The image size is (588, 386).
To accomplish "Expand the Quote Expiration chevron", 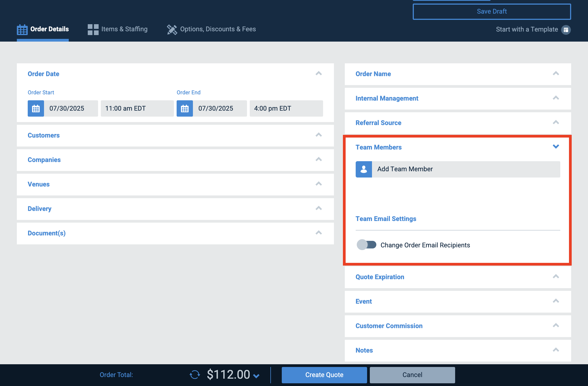I will point(556,276).
